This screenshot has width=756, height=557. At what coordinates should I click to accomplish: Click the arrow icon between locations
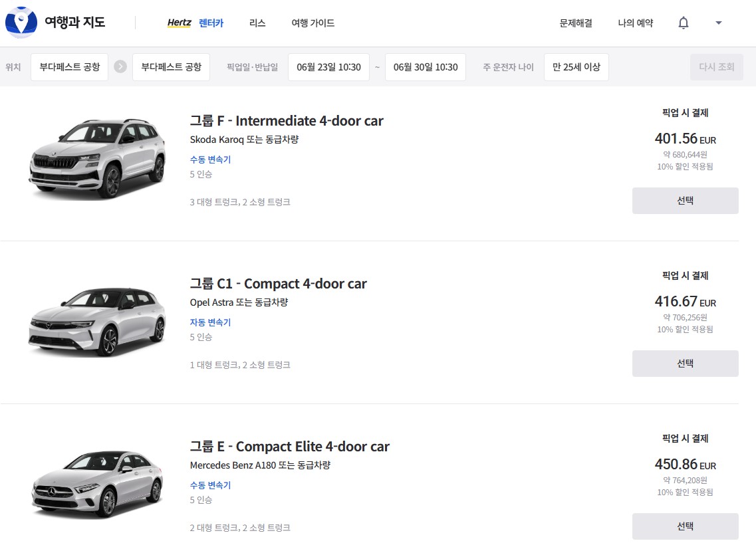tap(120, 67)
